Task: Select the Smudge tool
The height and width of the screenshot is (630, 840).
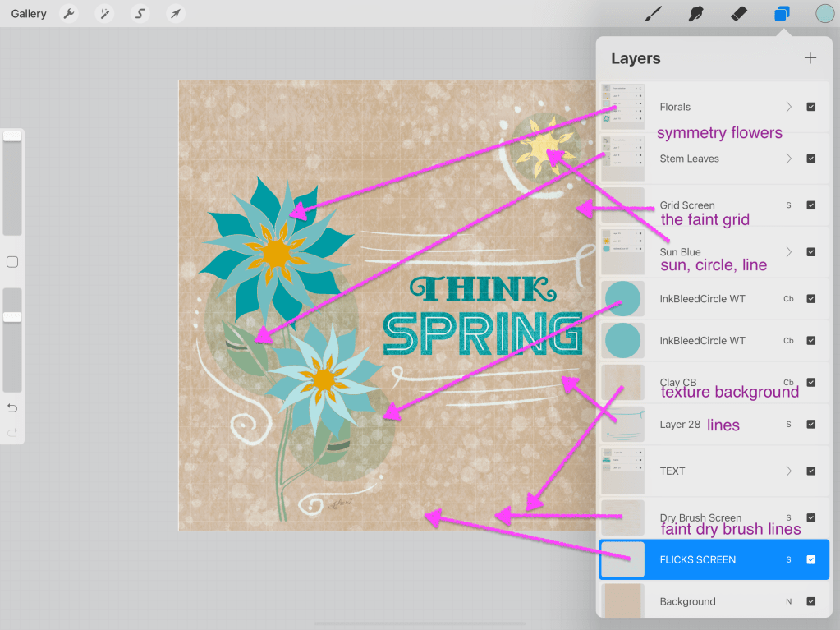Action: (x=696, y=14)
